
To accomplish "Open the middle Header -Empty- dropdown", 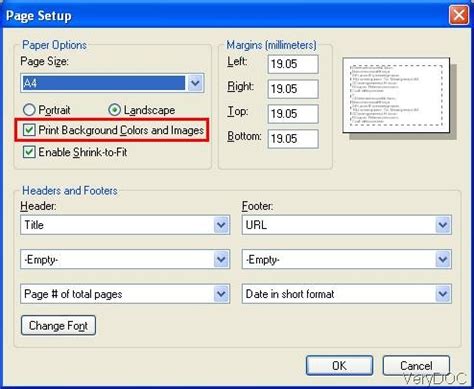I will pos(125,259).
